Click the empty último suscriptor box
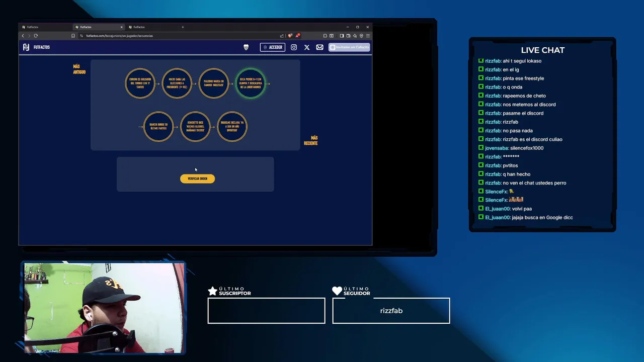Image resolution: width=644 pixels, height=362 pixels. 266,311
